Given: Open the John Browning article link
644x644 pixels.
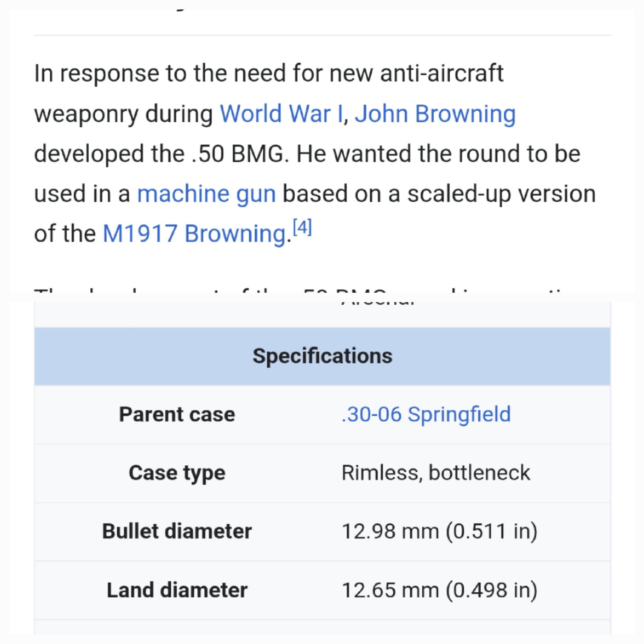Looking at the screenshot, I should point(435,114).
